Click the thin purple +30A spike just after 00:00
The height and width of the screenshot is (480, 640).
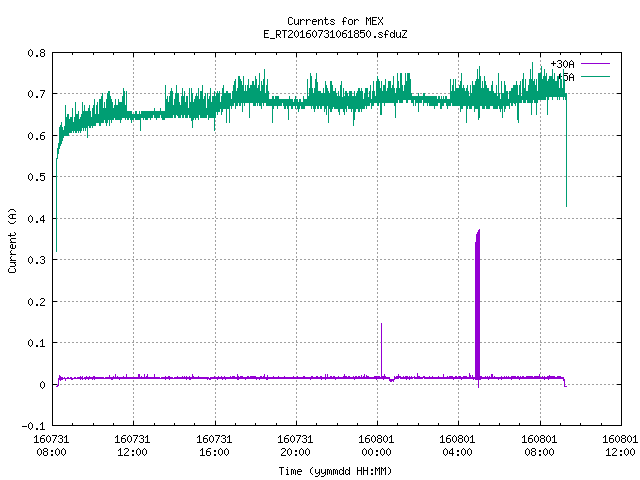382,350
